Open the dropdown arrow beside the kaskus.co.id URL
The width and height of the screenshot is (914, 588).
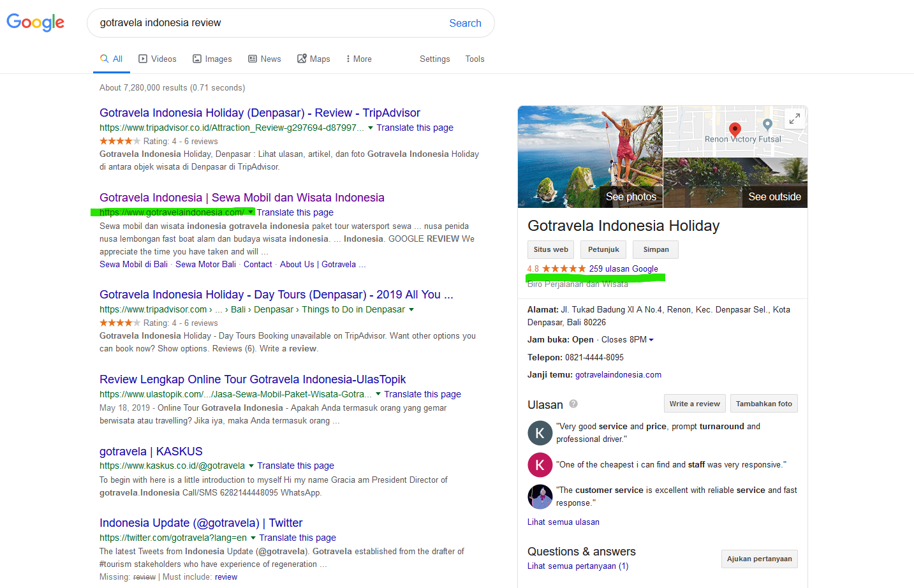click(251, 466)
